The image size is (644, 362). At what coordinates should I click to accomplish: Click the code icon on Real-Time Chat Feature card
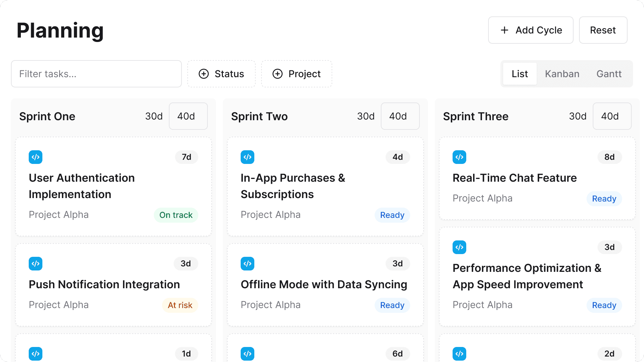click(459, 157)
